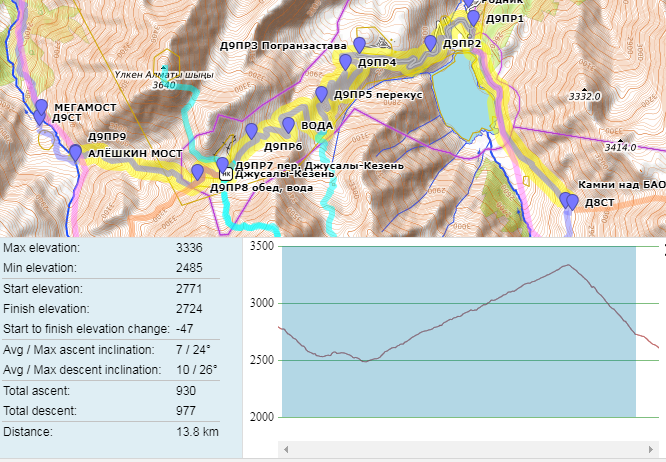Click the Д9ПР8 обед, вода marker

click(x=199, y=172)
